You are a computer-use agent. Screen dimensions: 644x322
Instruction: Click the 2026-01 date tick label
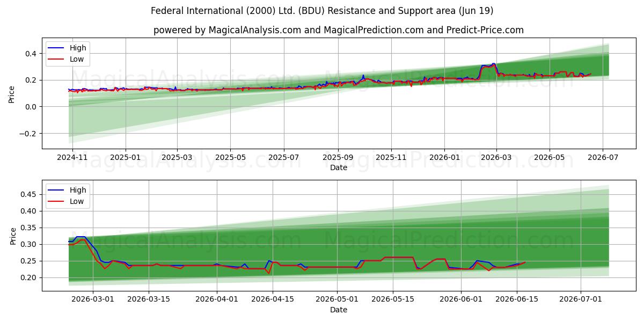pos(444,158)
